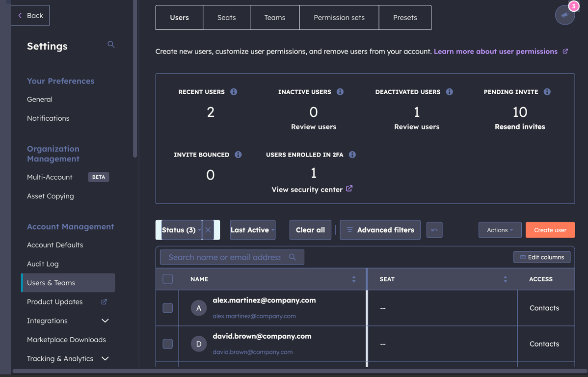588x377 pixels.
Task: Click the Recent Users info icon
Action: [x=234, y=92]
